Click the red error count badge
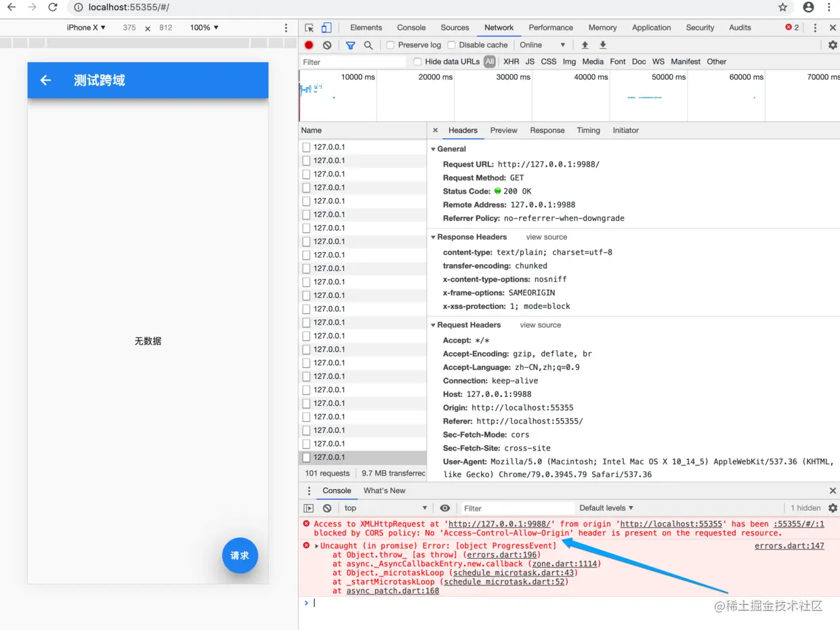The height and width of the screenshot is (630, 840). pyautogui.click(x=792, y=28)
